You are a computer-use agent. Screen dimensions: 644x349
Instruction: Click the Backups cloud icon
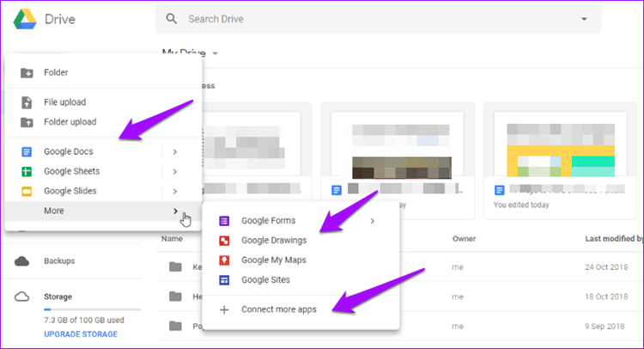21,261
